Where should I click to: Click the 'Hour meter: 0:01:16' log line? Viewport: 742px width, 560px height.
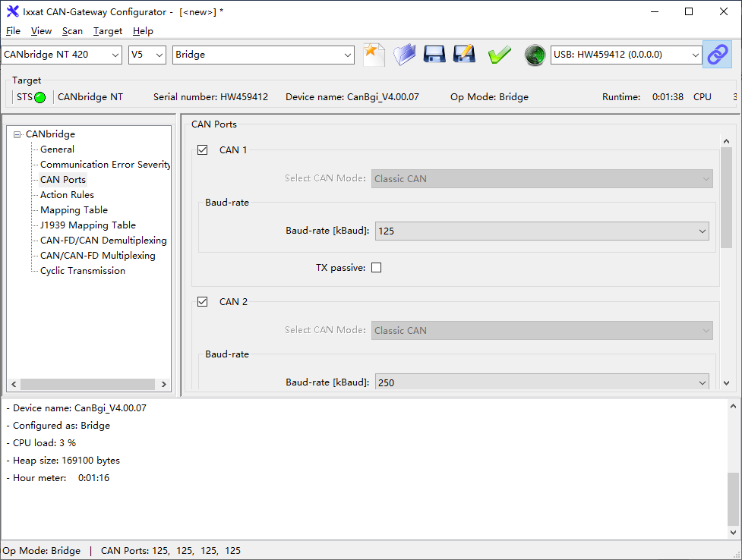58,478
